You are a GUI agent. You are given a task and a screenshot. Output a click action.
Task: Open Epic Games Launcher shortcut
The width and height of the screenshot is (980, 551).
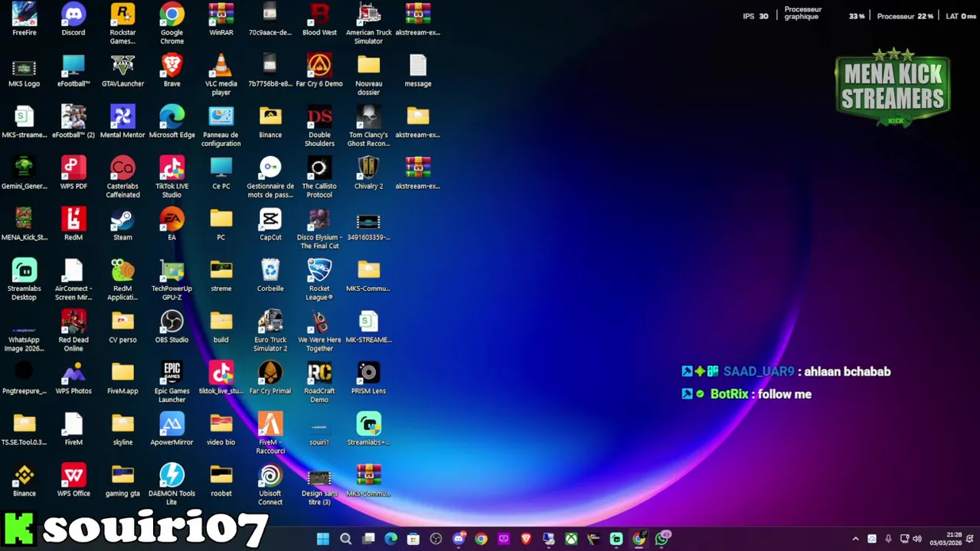tap(171, 382)
